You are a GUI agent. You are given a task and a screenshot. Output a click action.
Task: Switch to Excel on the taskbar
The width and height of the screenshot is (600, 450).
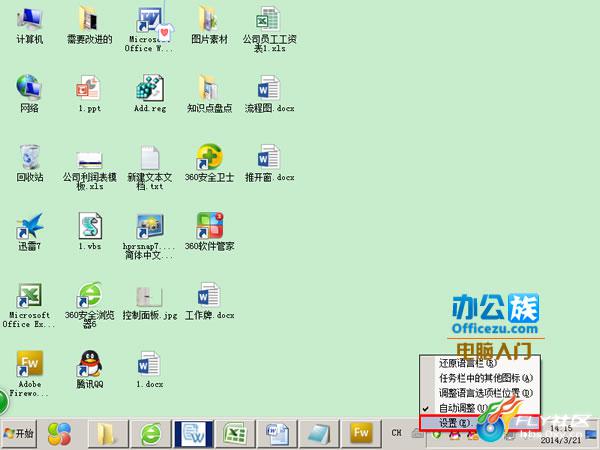[x=235, y=434]
